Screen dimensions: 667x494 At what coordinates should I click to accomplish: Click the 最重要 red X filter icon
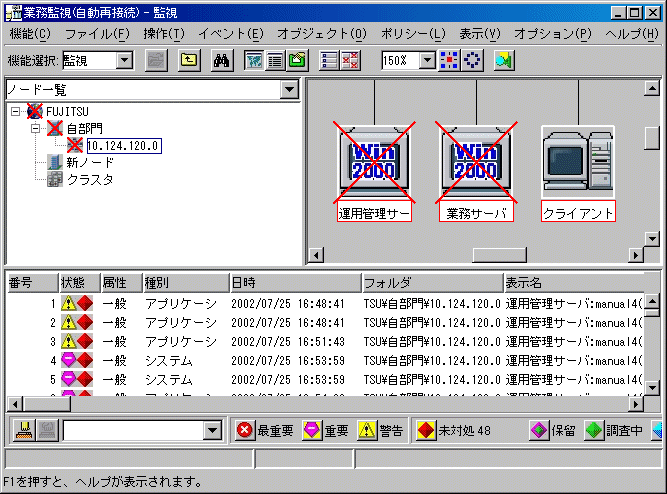coord(245,430)
